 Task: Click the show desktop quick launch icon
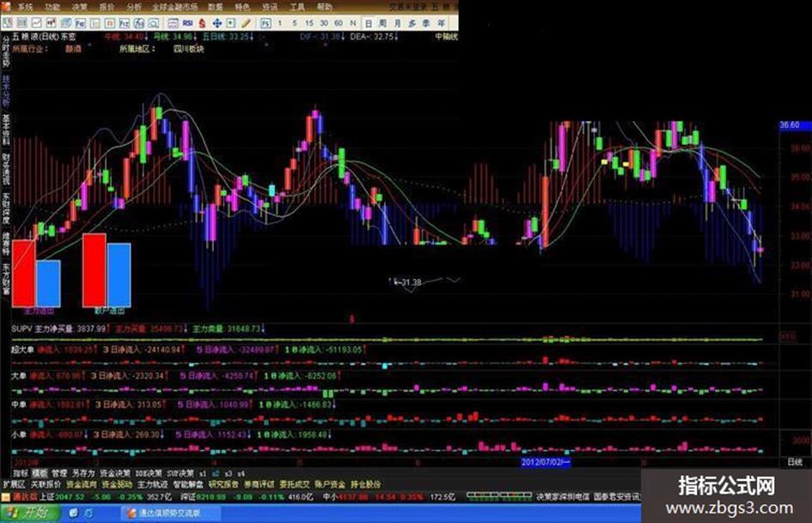[x=74, y=513]
